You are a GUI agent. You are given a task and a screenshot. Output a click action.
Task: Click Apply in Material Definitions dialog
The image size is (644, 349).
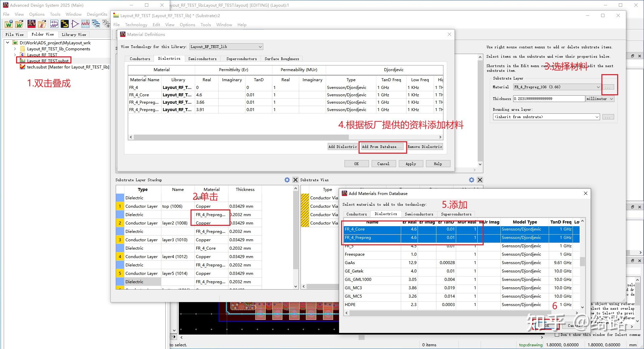click(x=411, y=164)
